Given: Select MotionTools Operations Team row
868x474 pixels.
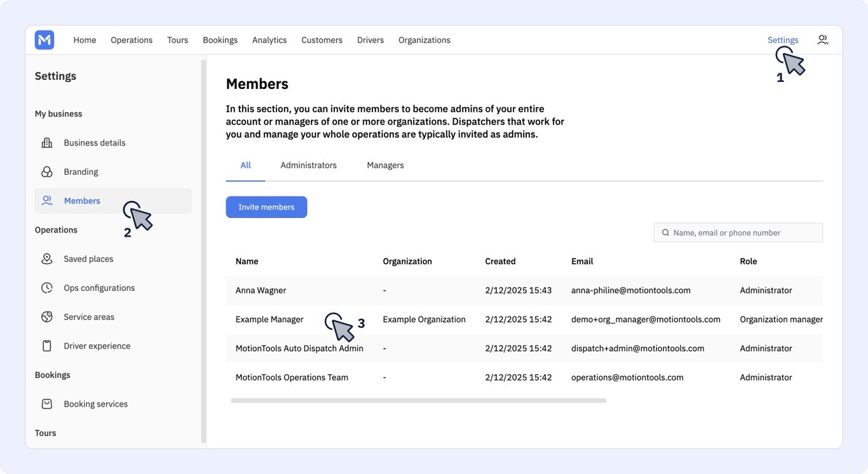Looking at the screenshot, I should (524, 377).
